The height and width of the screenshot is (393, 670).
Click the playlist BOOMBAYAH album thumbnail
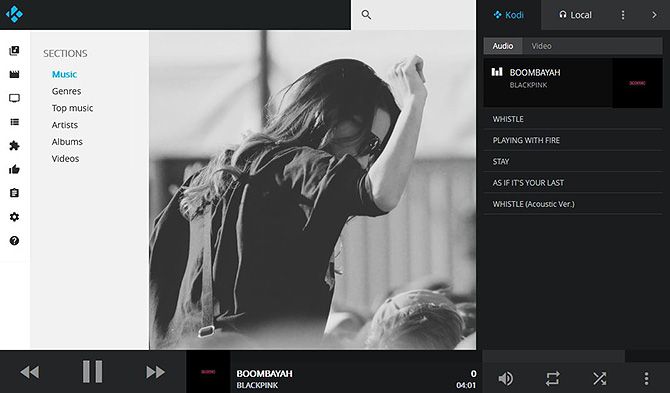click(x=638, y=83)
